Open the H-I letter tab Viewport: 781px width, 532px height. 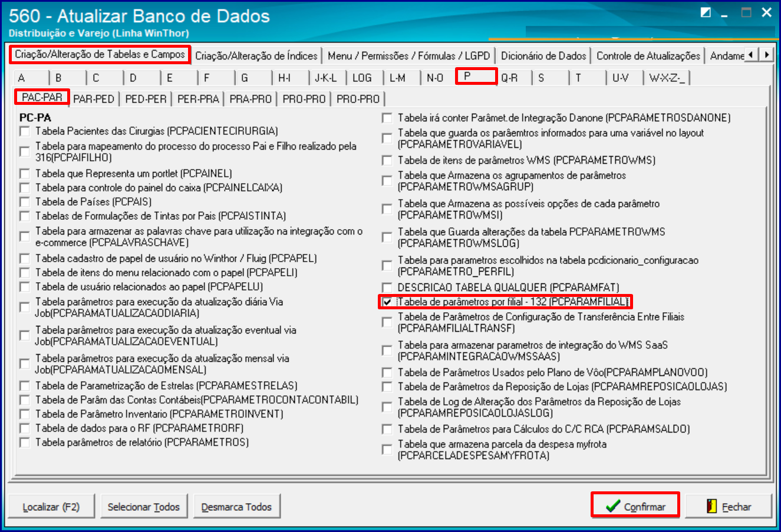[x=289, y=78]
